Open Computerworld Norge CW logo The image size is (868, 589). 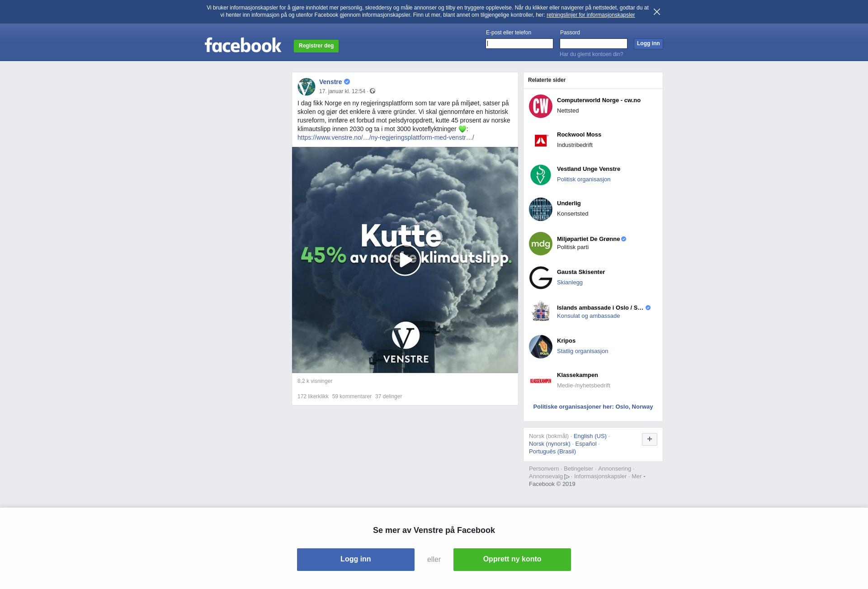coord(541,106)
